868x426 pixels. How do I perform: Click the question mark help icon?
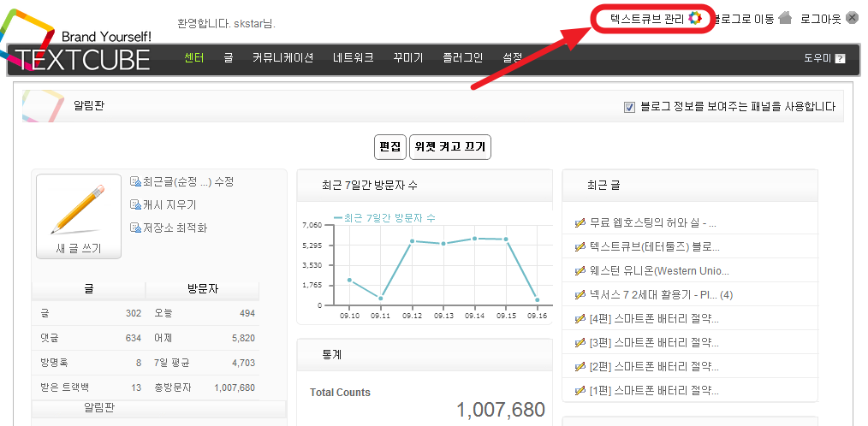[x=840, y=58]
